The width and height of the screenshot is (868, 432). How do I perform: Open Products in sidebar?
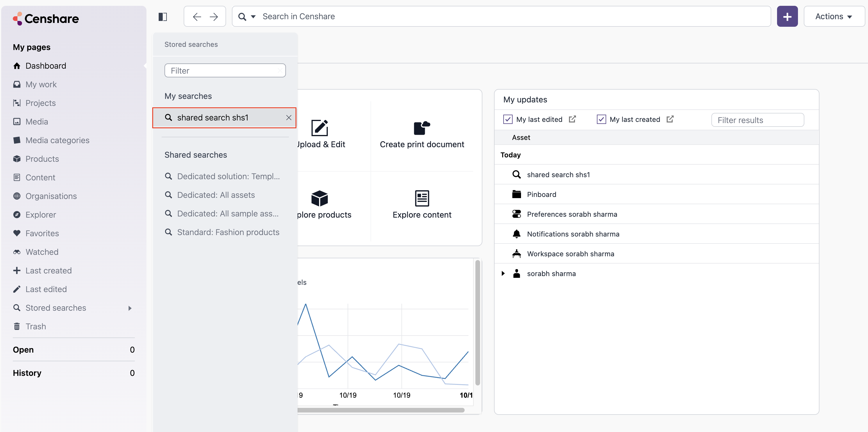(x=42, y=159)
